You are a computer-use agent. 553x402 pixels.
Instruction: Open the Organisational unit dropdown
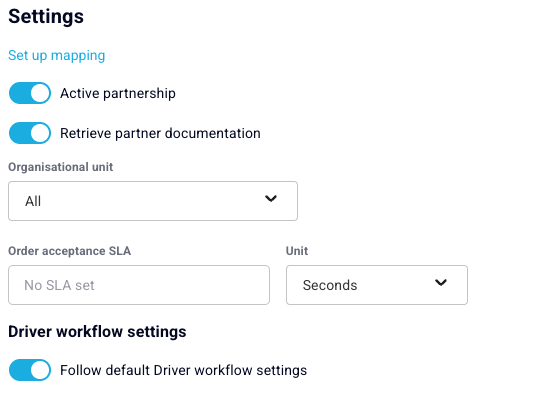pos(153,201)
